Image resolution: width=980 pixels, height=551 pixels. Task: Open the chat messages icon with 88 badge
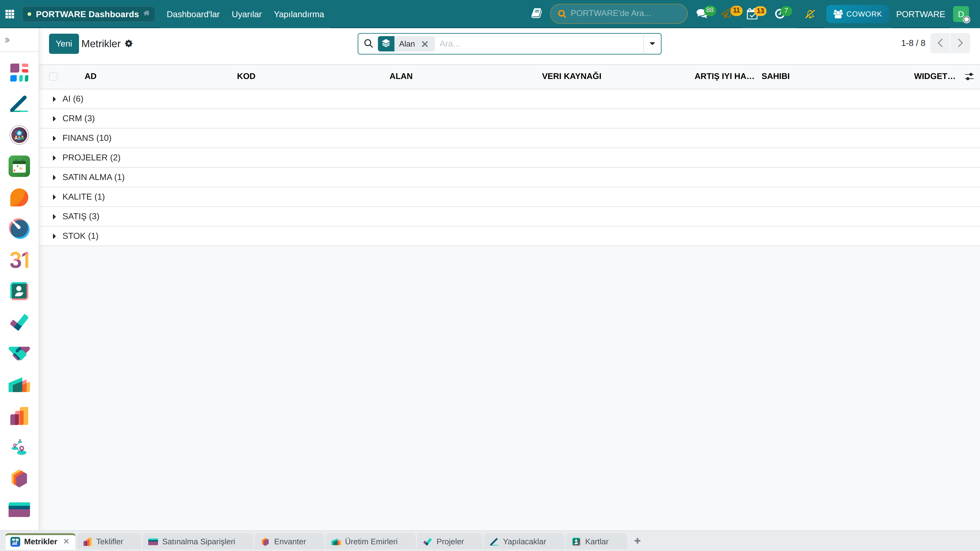(x=702, y=14)
